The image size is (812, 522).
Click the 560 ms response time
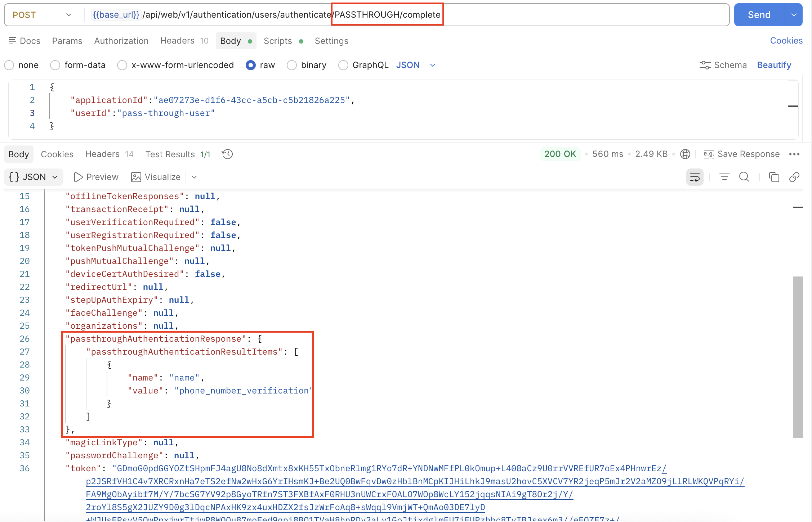click(607, 154)
